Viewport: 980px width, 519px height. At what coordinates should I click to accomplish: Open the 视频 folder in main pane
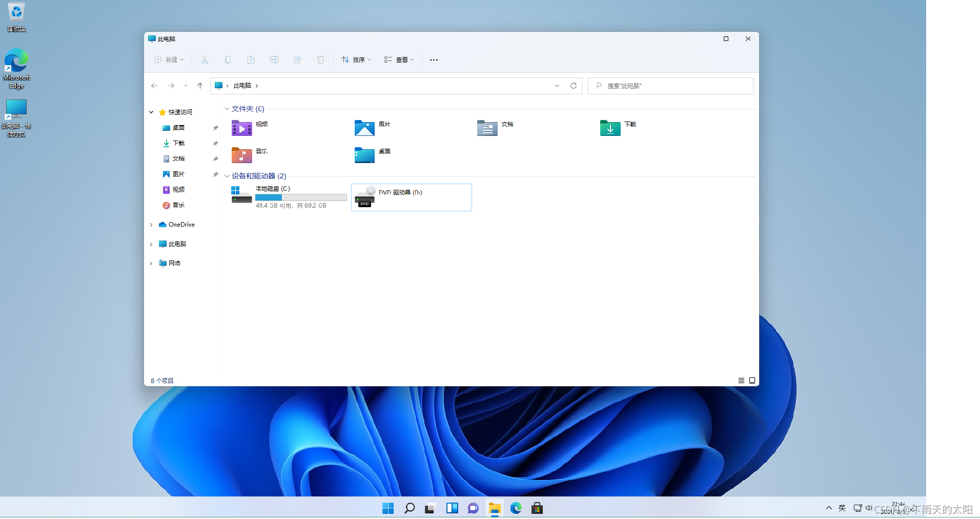tap(250, 128)
